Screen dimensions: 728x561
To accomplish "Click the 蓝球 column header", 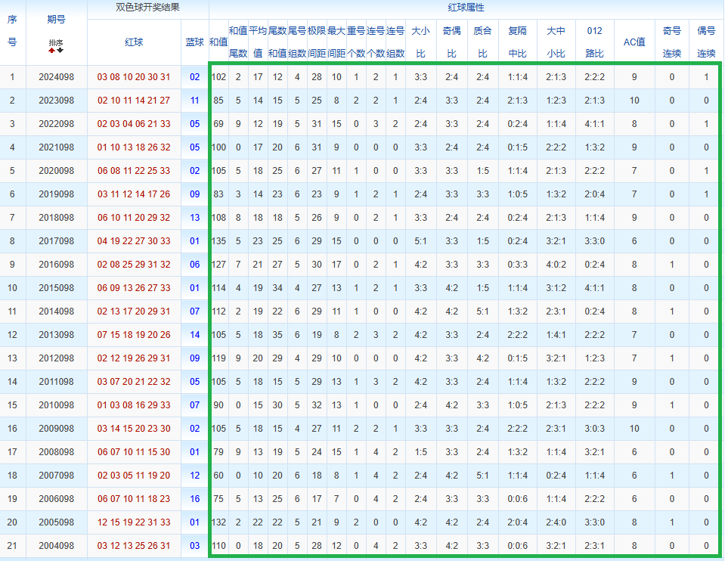I will point(194,42).
